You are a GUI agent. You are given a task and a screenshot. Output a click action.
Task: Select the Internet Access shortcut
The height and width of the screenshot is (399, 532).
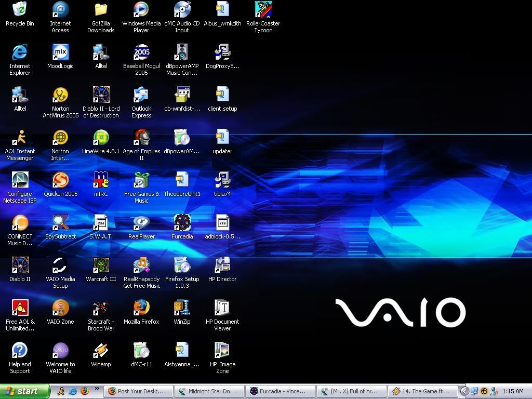pyautogui.click(x=60, y=9)
